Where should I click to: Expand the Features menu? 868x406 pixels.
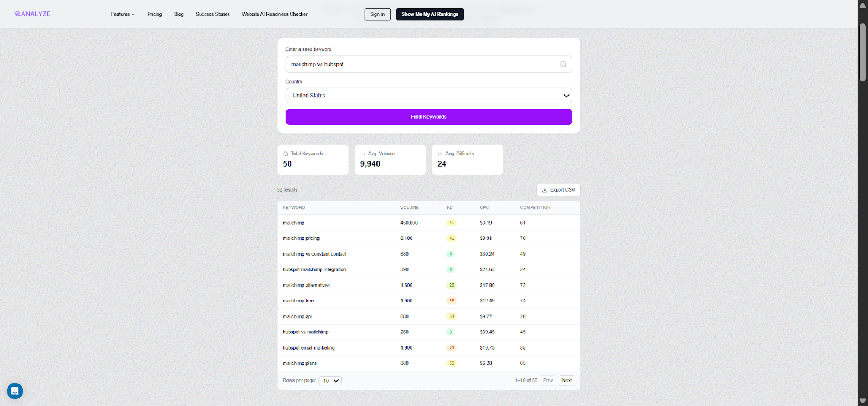point(123,14)
